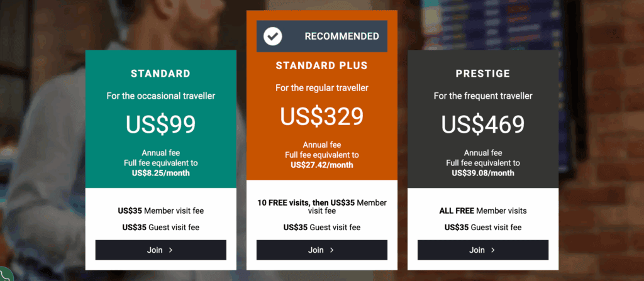Click the US$329 price
The image size is (644, 281).
(x=321, y=116)
